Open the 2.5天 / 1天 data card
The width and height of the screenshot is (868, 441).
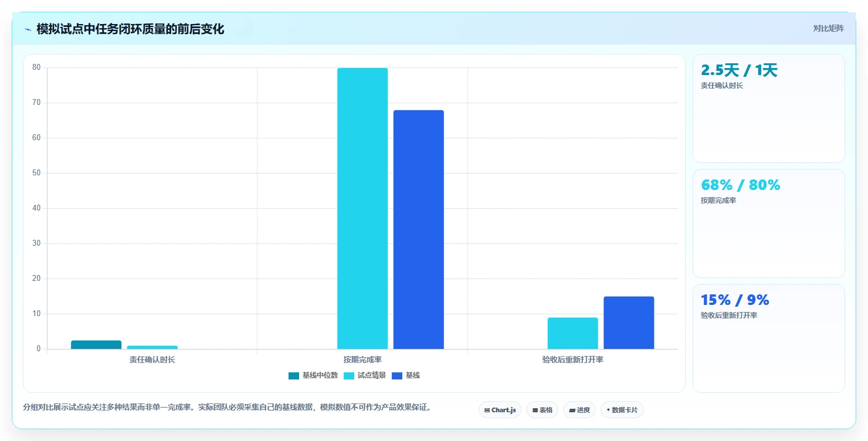click(769, 108)
